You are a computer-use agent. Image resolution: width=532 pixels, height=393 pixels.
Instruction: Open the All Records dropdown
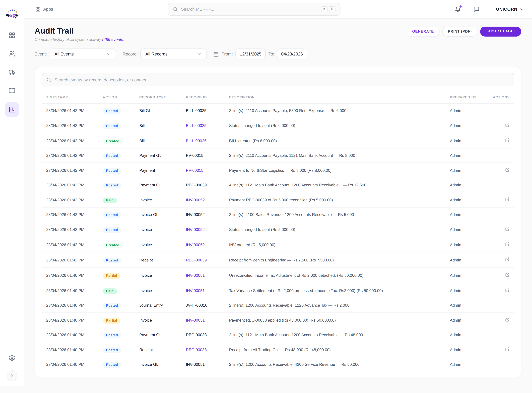[173, 54]
